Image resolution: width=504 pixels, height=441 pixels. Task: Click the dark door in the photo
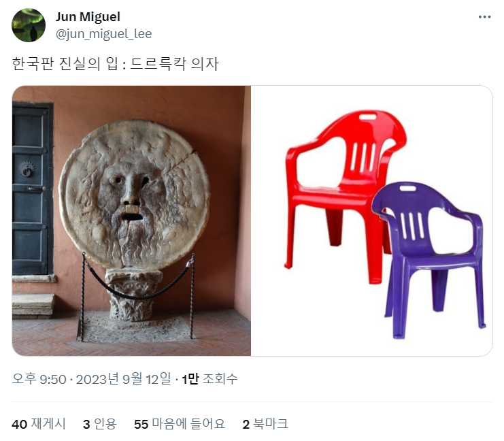[x=33, y=189]
